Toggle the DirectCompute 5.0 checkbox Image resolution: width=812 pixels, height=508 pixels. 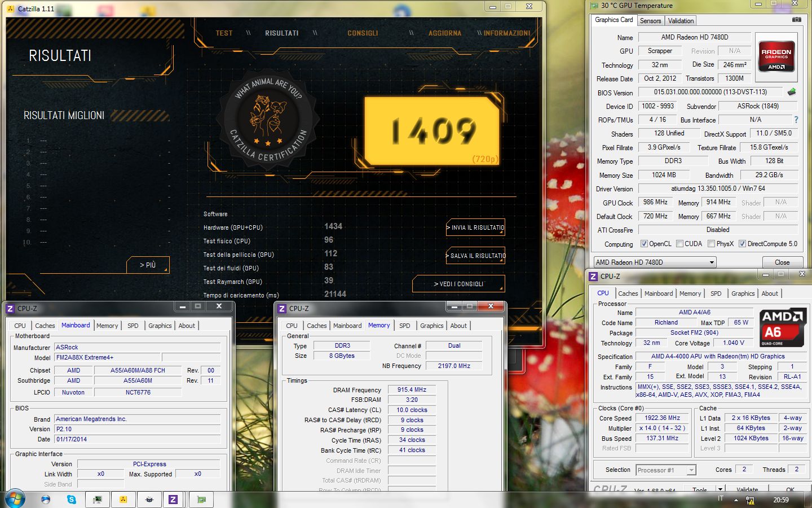pos(743,244)
